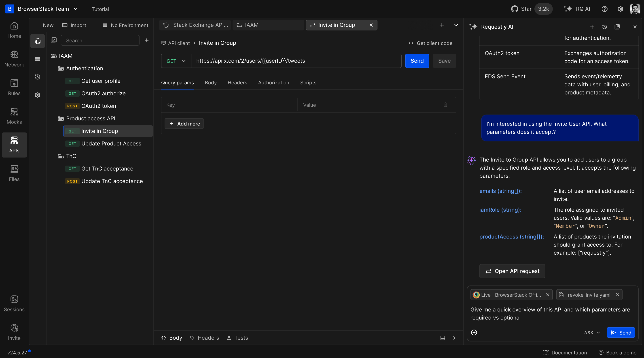
Task: Open the Runtime variables gear icon
Action: coord(38,95)
